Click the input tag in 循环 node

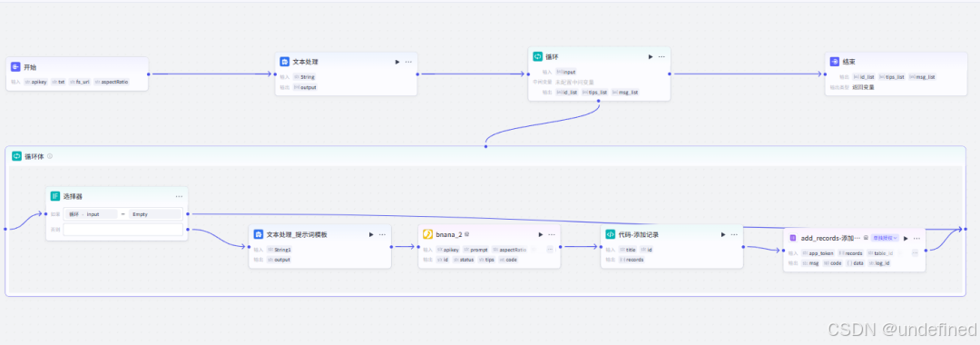566,72
